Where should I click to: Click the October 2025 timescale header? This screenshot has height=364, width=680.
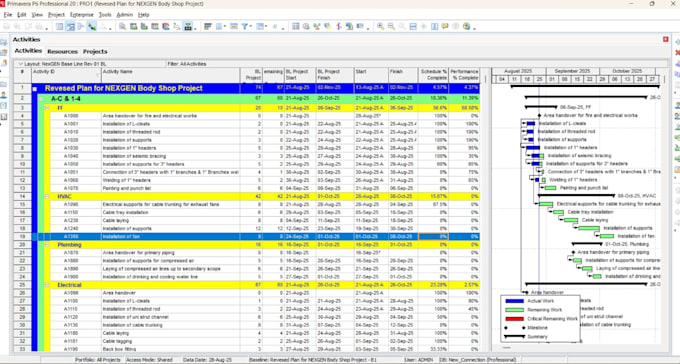pyautogui.click(x=628, y=71)
